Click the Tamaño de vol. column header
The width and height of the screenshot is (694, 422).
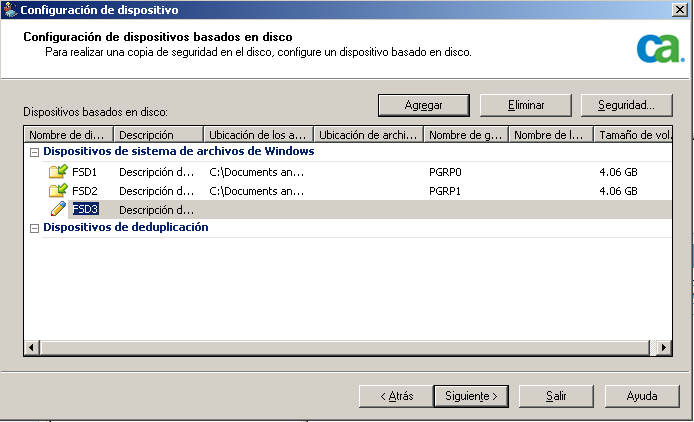(633, 135)
